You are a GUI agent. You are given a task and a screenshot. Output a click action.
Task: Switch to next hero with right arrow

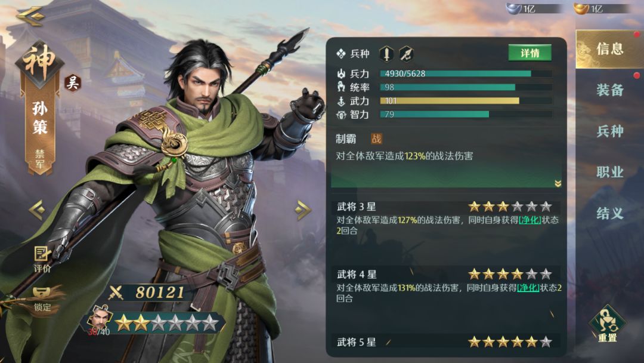click(x=303, y=210)
